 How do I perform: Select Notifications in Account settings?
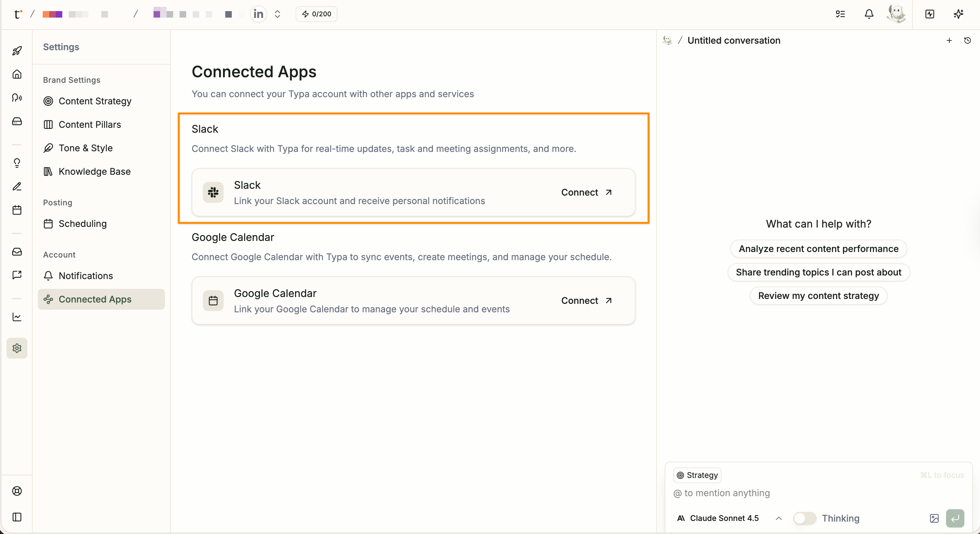click(86, 276)
